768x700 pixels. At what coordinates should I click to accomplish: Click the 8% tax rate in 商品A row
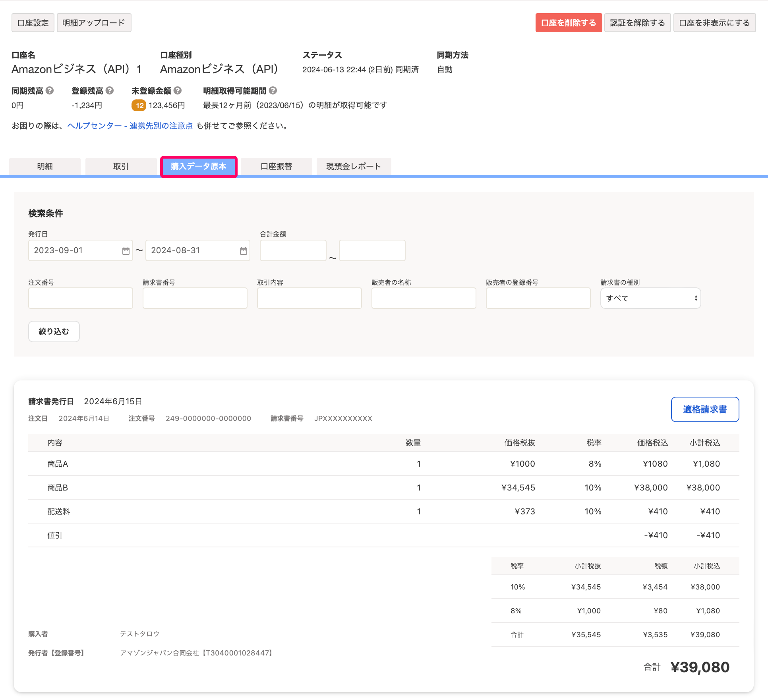[595, 464]
